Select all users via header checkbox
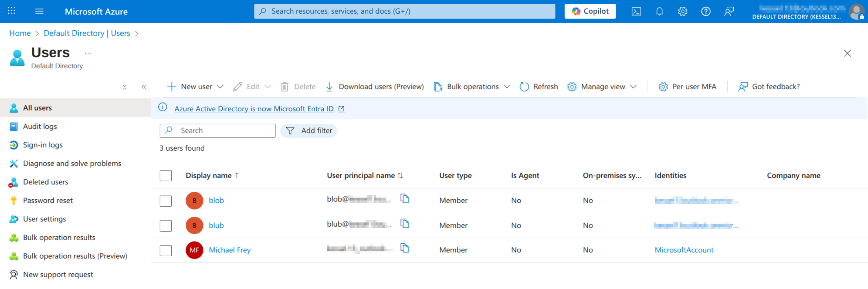This screenshot has height=289, width=868. (165, 176)
